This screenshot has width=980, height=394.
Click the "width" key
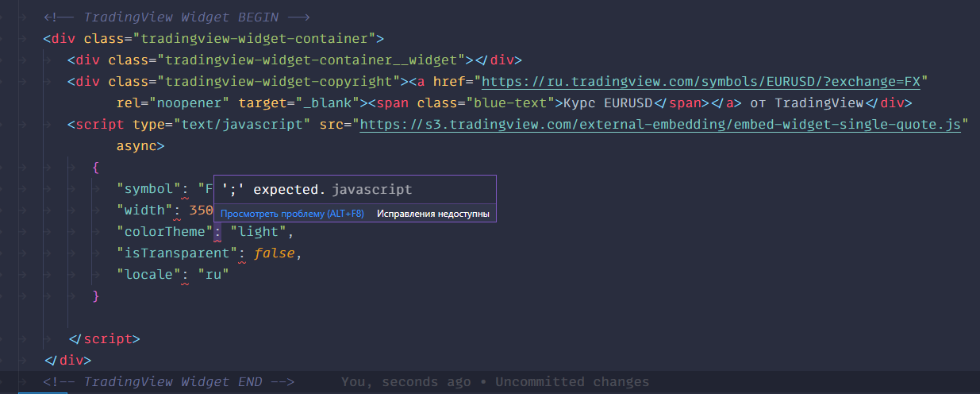pos(144,210)
